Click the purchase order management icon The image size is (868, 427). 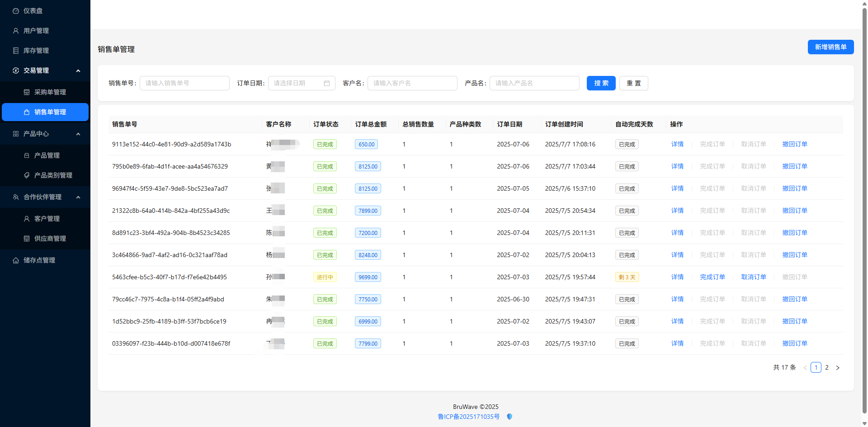pos(27,92)
